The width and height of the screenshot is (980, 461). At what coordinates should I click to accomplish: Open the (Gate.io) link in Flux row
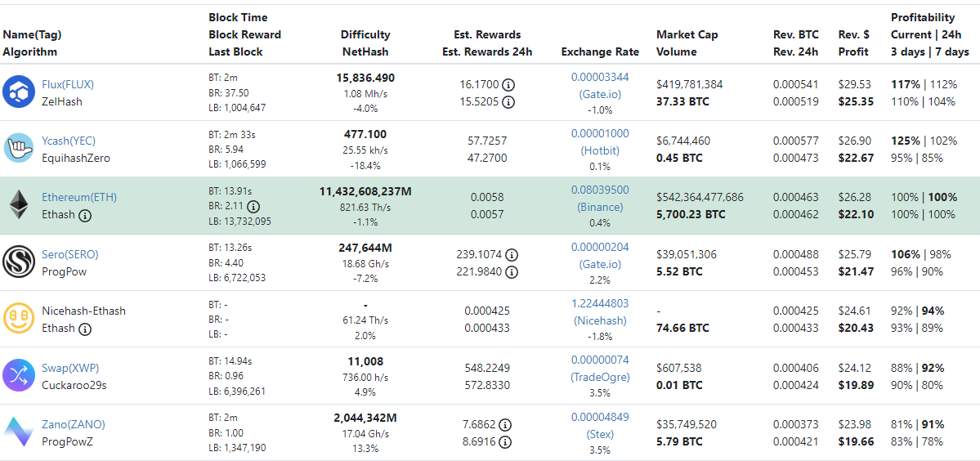[600, 93]
